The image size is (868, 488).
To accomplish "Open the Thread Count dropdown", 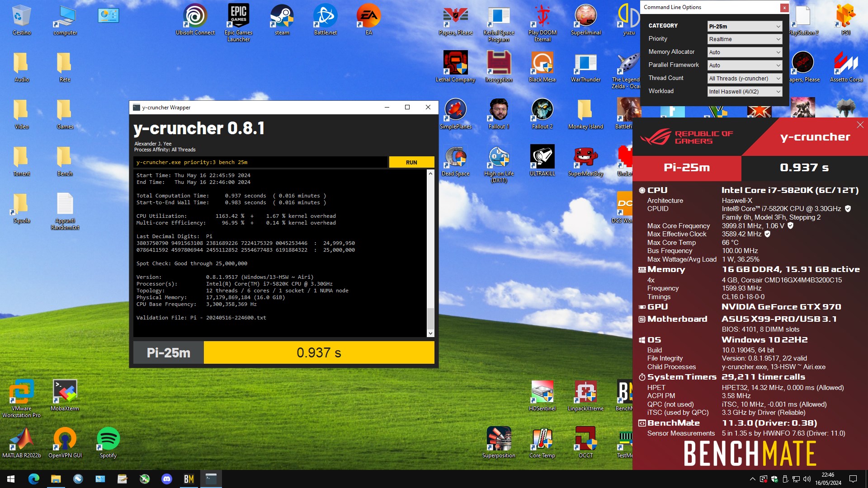I will pos(745,79).
